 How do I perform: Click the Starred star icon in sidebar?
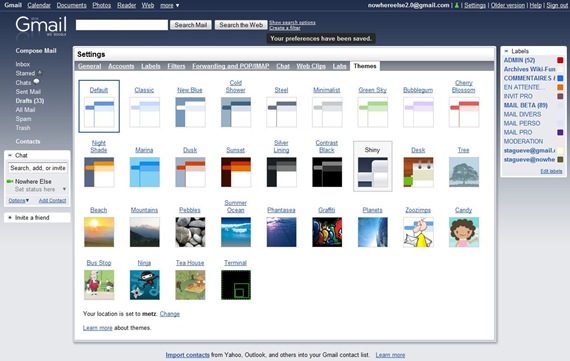40,73
